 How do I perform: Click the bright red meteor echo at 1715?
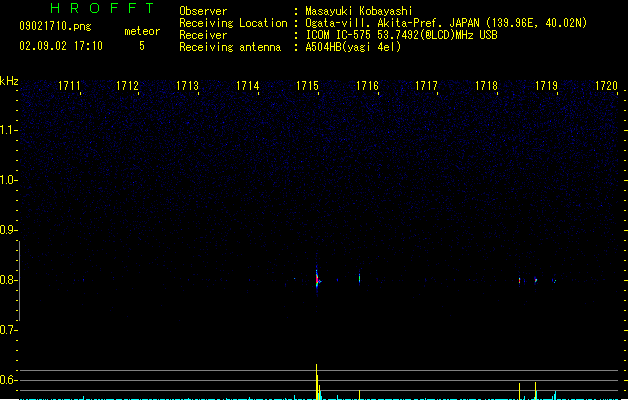click(317, 279)
